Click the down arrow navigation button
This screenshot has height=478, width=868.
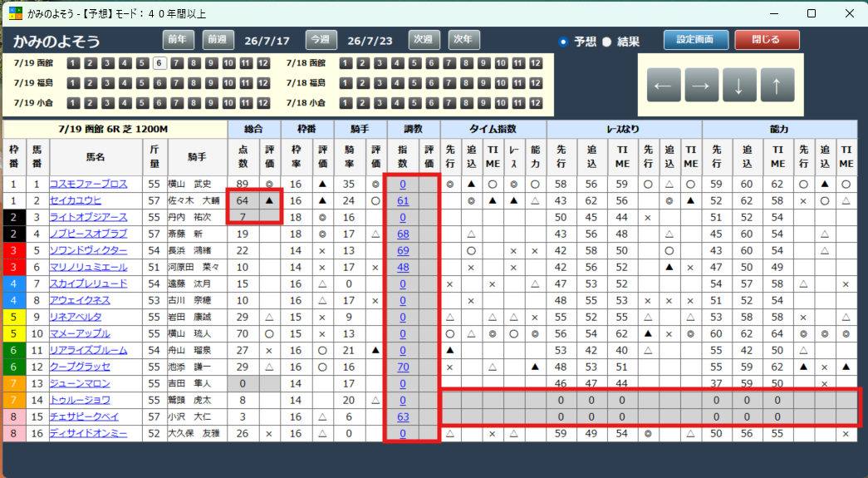click(x=739, y=85)
